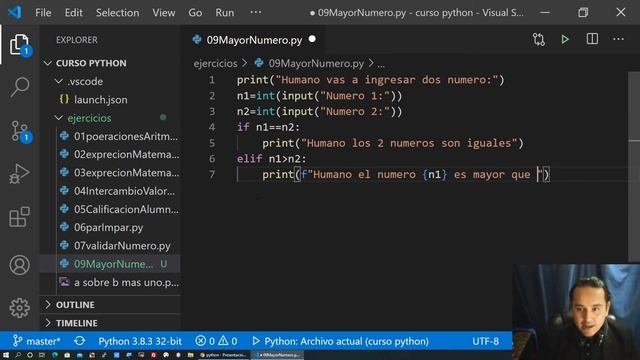Switch to python Presentación taskbar window
The width and height of the screenshot is (640, 360).
click(223, 355)
